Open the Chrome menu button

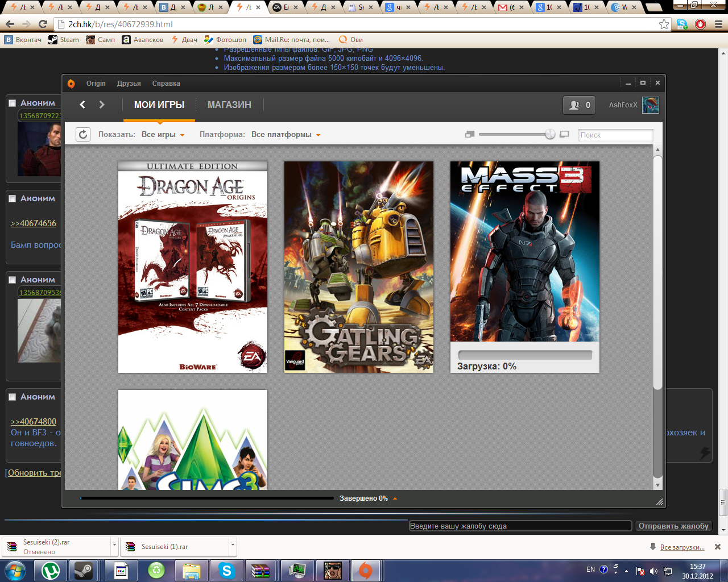point(718,24)
